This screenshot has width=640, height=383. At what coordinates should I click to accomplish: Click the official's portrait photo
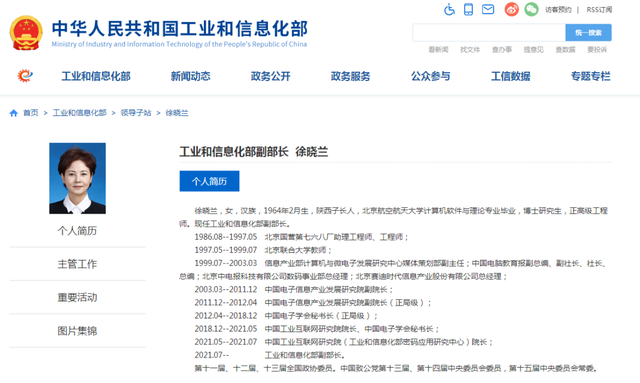78,178
